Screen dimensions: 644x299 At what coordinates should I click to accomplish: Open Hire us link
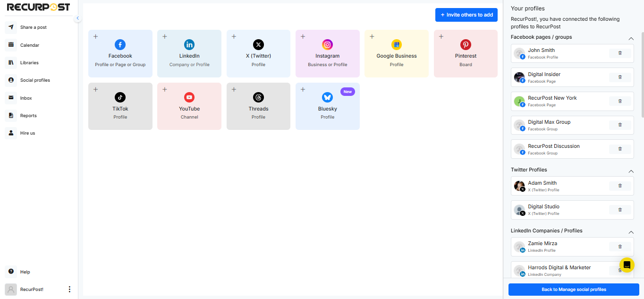[28, 133]
